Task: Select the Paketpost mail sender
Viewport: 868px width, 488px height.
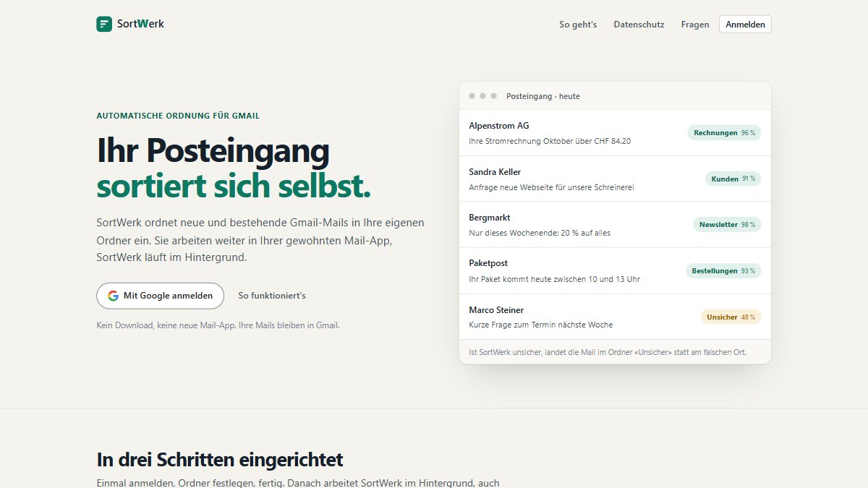Action: [x=488, y=263]
